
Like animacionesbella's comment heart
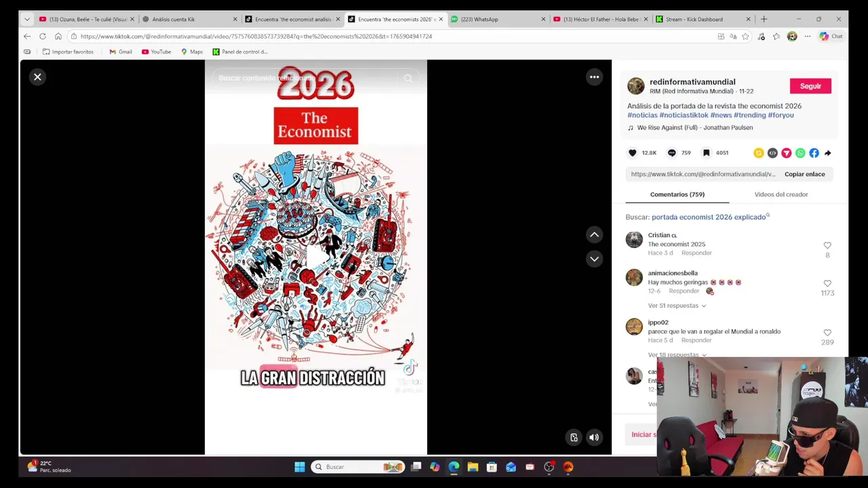827,283
